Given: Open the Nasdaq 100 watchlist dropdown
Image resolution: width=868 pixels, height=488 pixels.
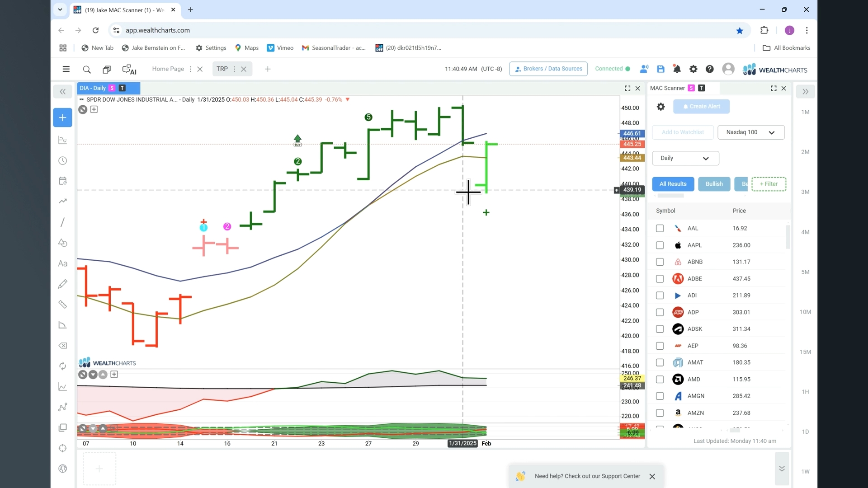Looking at the screenshot, I should [751, 132].
